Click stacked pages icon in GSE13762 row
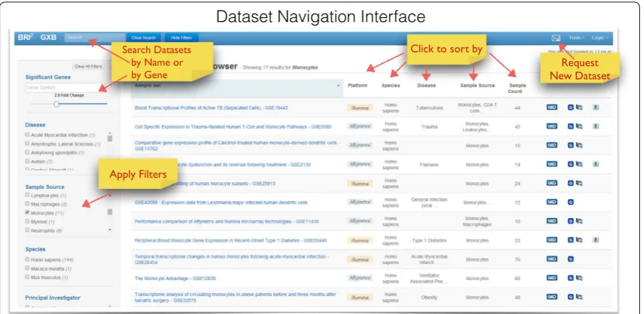Viewport: 644px width, 314px height. 579,145
